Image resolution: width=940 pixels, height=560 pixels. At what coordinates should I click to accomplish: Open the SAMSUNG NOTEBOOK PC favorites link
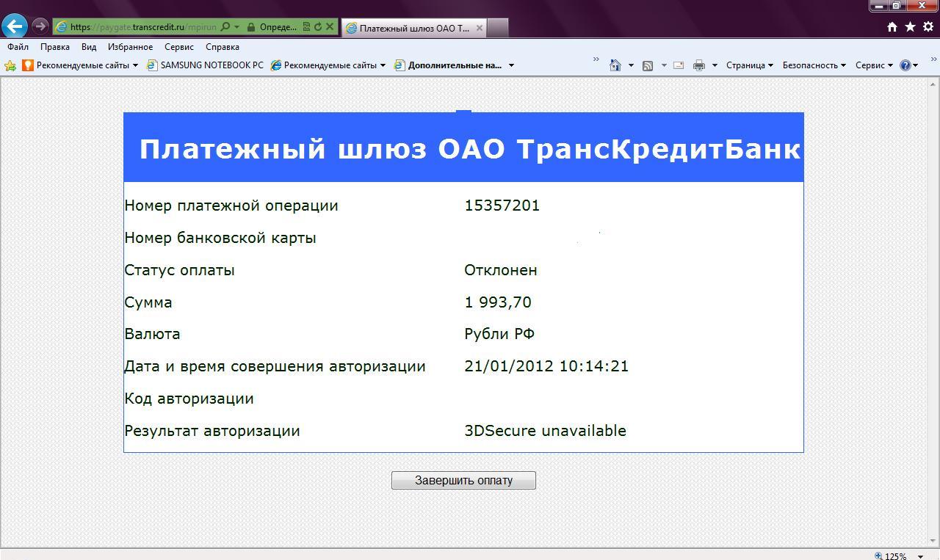(x=211, y=65)
